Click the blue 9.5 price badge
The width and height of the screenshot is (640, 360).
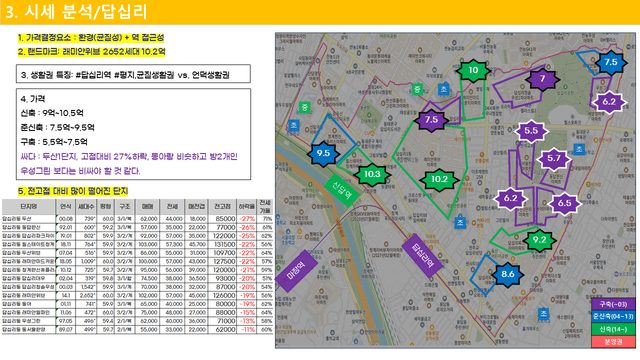tap(323, 153)
